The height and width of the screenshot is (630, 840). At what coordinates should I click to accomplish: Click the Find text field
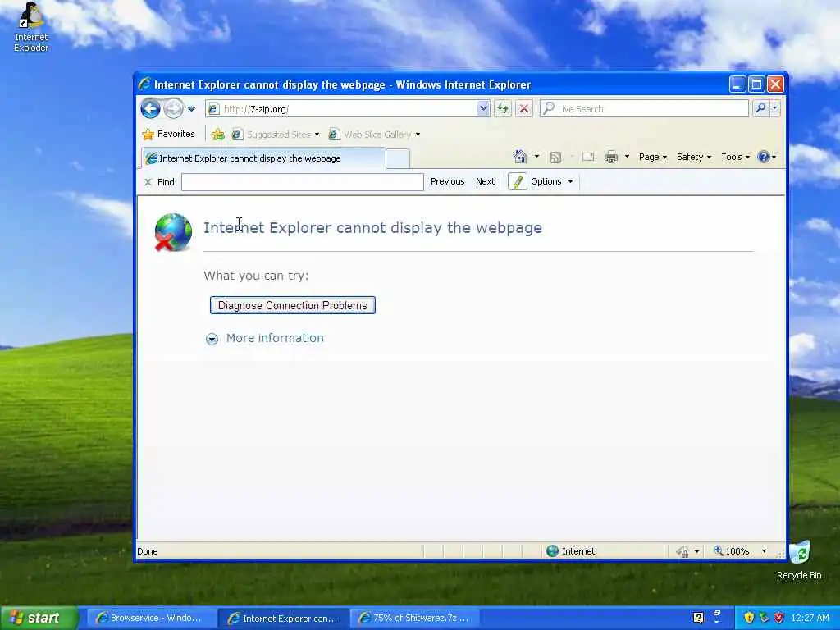[302, 182]
